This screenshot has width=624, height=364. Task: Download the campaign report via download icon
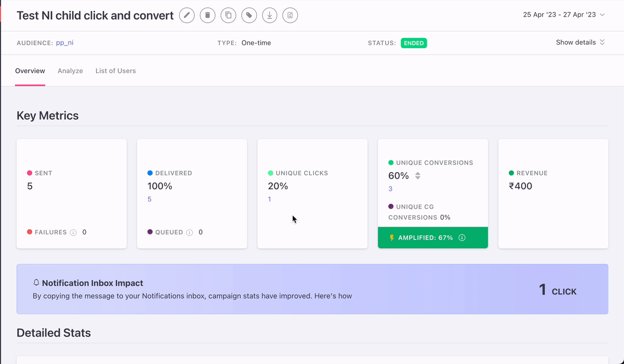(x=269, y=16)
